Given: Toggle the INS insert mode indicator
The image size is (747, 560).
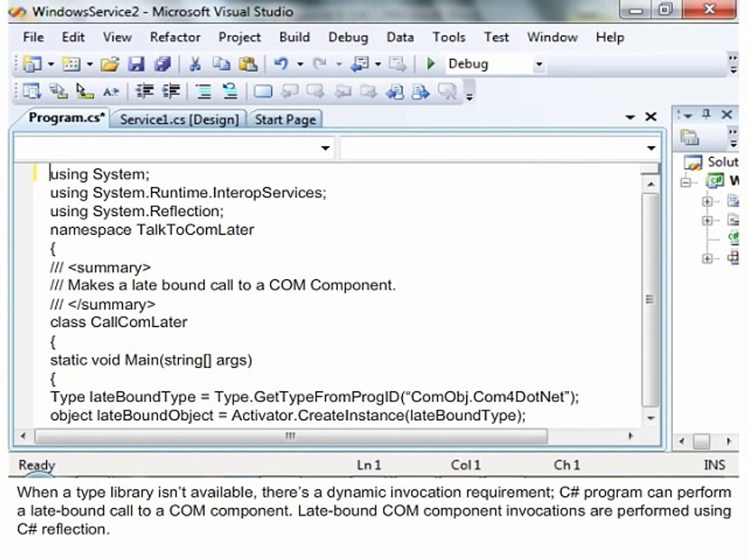Looking at the screenshot, I should tap(714, 465).
